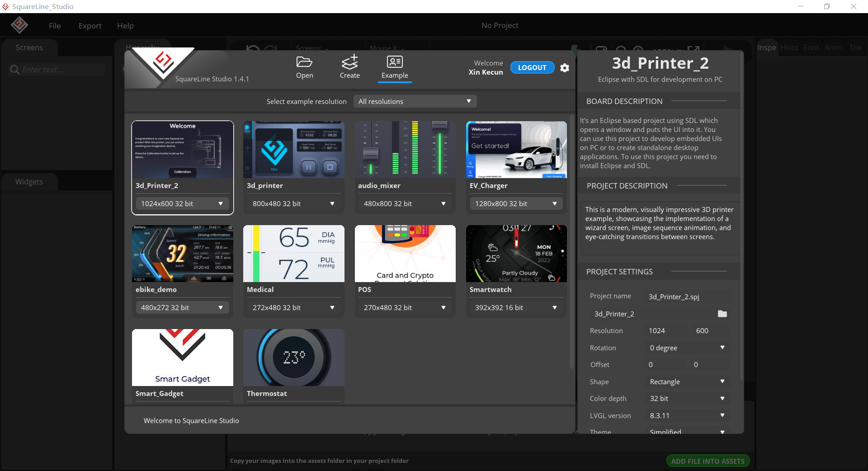Select the EV_Charger example thumbnail
This screenshot has width=868, height=471.
pos(516,150)
